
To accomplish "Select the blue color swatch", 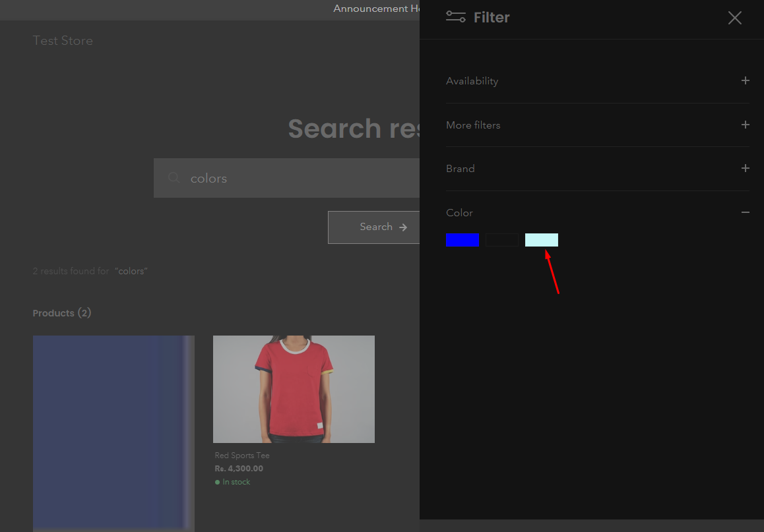I will coord(462,240).
